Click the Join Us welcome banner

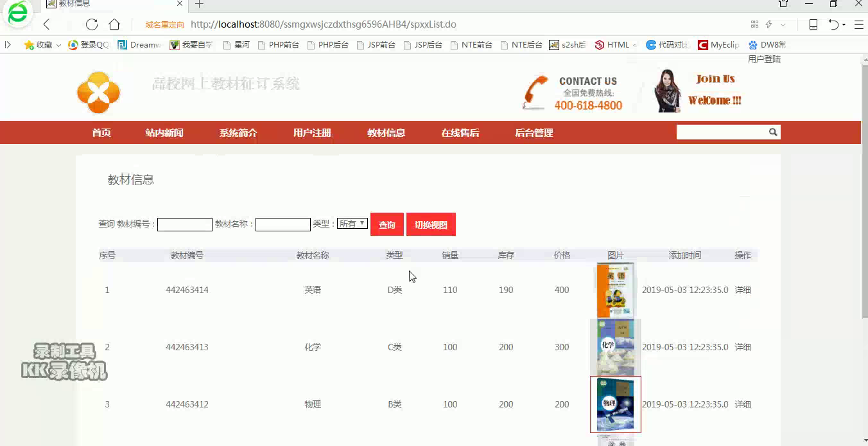point(697,91)
